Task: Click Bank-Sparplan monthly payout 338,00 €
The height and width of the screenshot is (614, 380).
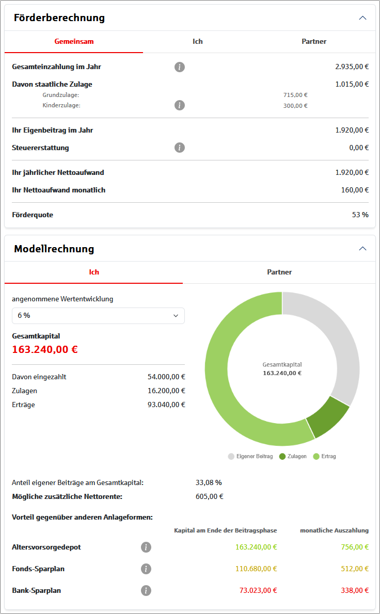Action: click(355, 590)
